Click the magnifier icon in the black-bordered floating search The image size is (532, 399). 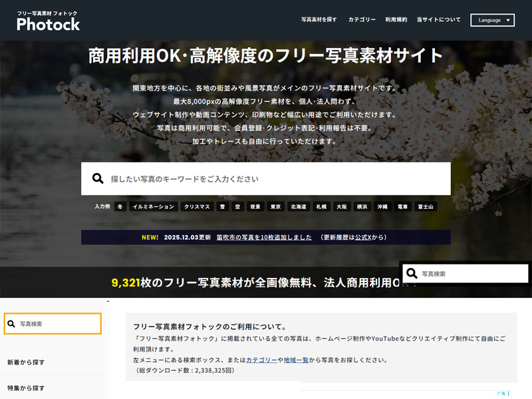click(x=412, y=273)
